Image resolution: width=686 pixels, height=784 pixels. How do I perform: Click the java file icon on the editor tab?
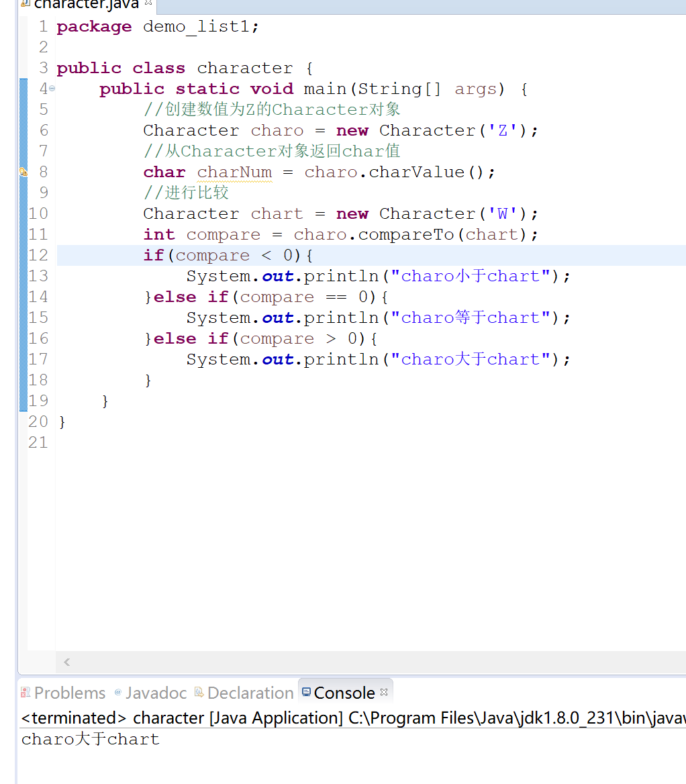click(x=26, y=3)
